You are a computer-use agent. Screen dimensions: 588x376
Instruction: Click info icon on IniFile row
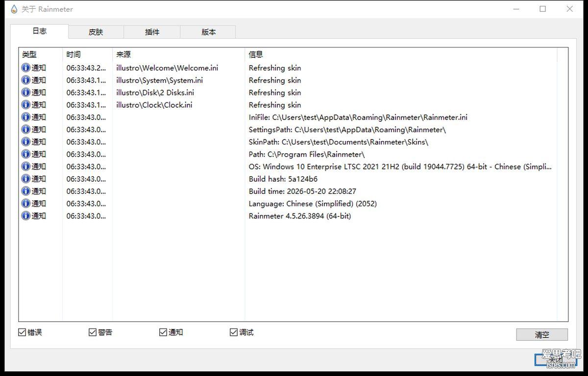26,117
